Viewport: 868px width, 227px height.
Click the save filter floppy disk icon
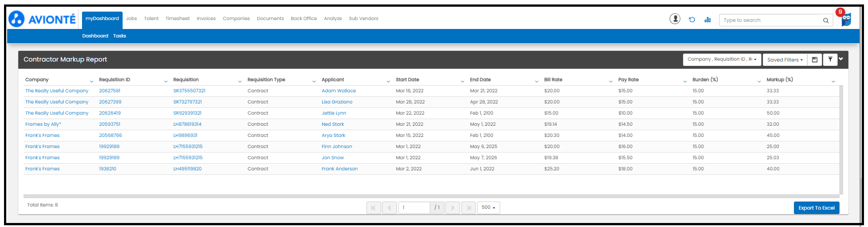(815, 60)
